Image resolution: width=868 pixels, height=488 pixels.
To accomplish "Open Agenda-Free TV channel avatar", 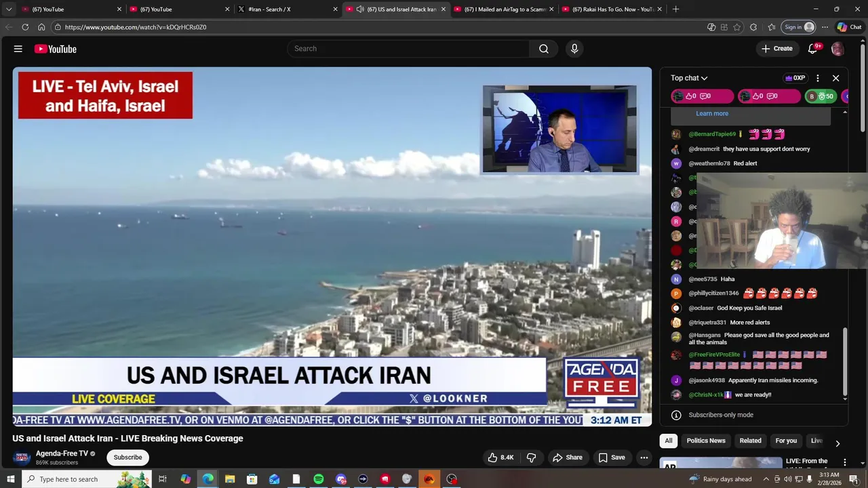I will (22, 457).
